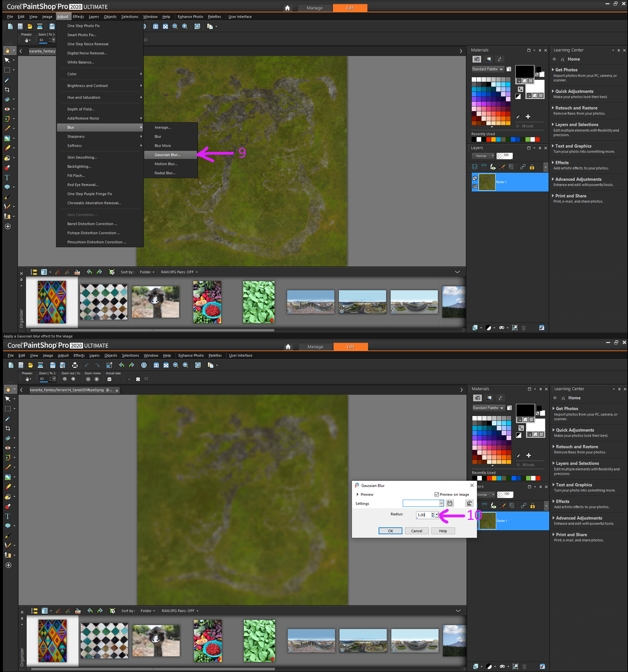
Task: Select the Text tool in the lower toolbar
Action: pyautogui.click(x=8, y=516)
